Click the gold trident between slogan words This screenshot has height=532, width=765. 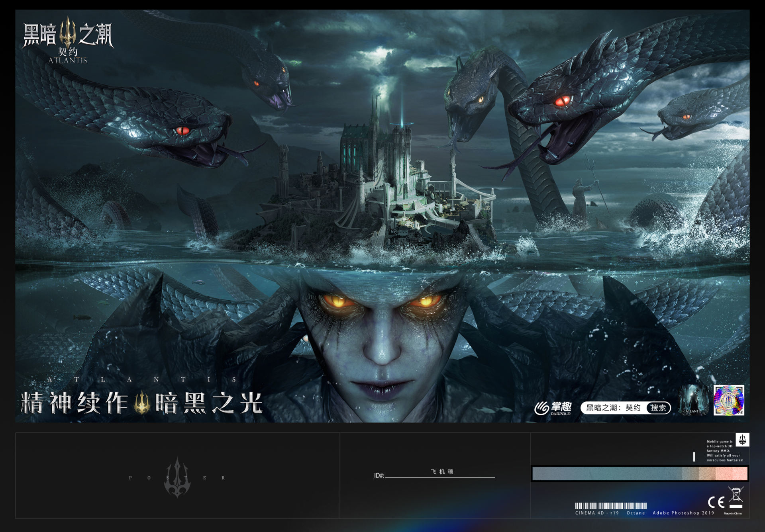[142, 403]
